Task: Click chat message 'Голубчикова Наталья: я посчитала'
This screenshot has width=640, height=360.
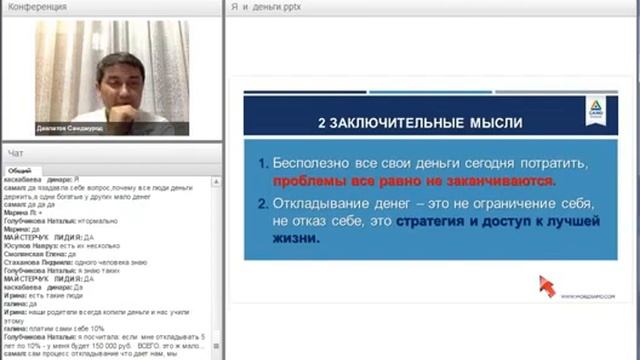Action: (x=104, y=341)
